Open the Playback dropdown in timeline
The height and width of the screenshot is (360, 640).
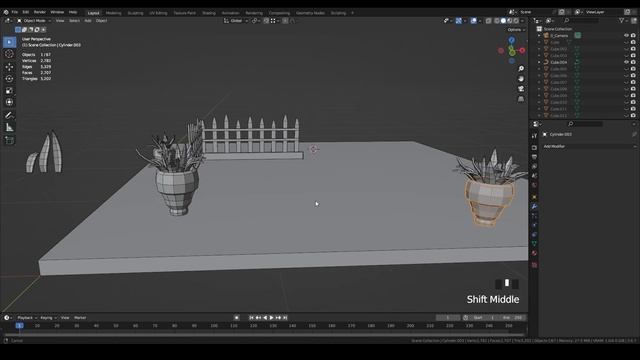point(27,318)
